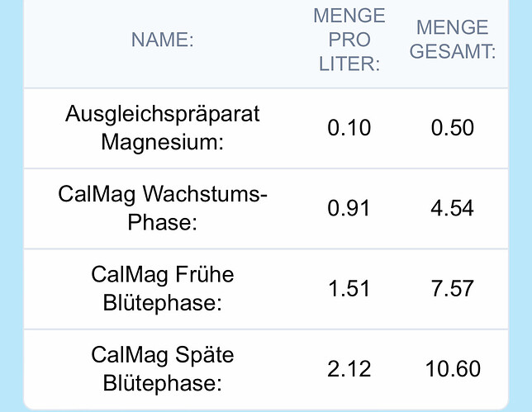Click the 1.51 per-liter value
Viewport: 532px width, 412px height.
click(349, 288)
